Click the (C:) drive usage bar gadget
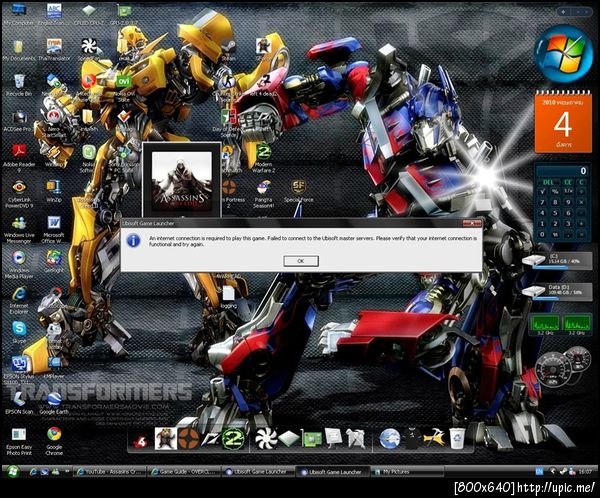600x498 pixels. point(557,261)
